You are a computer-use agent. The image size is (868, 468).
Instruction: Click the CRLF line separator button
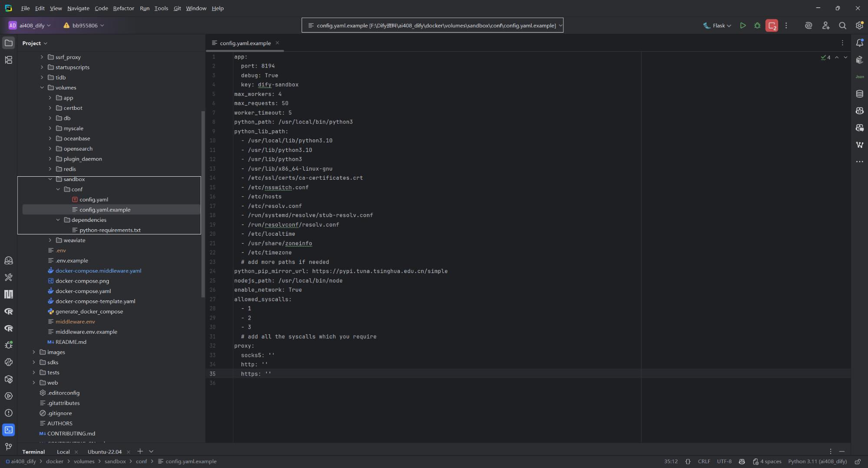704,461
